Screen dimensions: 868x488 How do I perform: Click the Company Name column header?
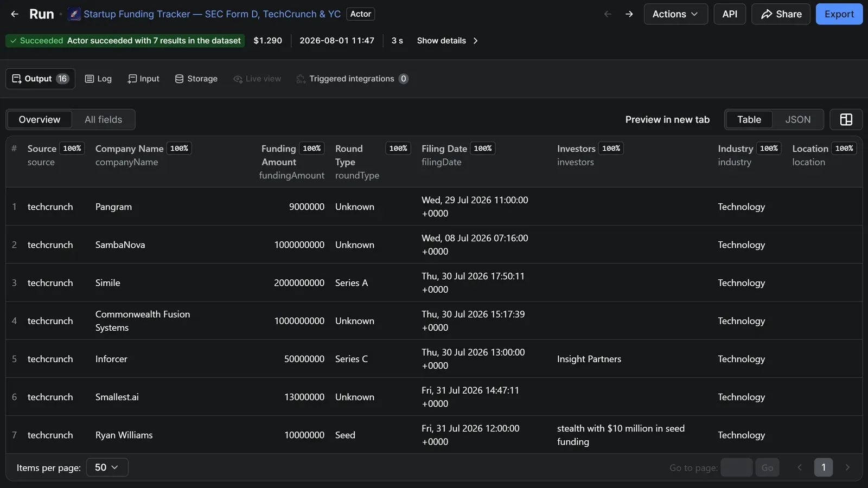[129, 149]
